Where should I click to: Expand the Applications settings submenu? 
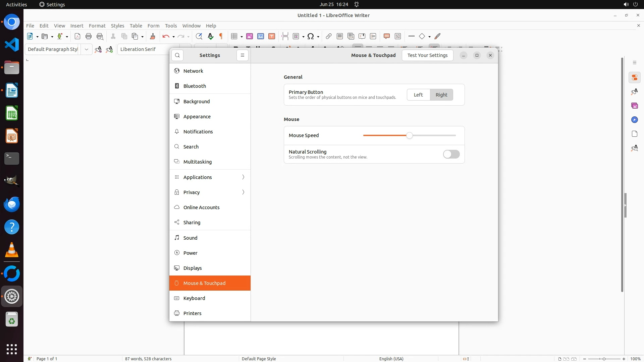243,177
